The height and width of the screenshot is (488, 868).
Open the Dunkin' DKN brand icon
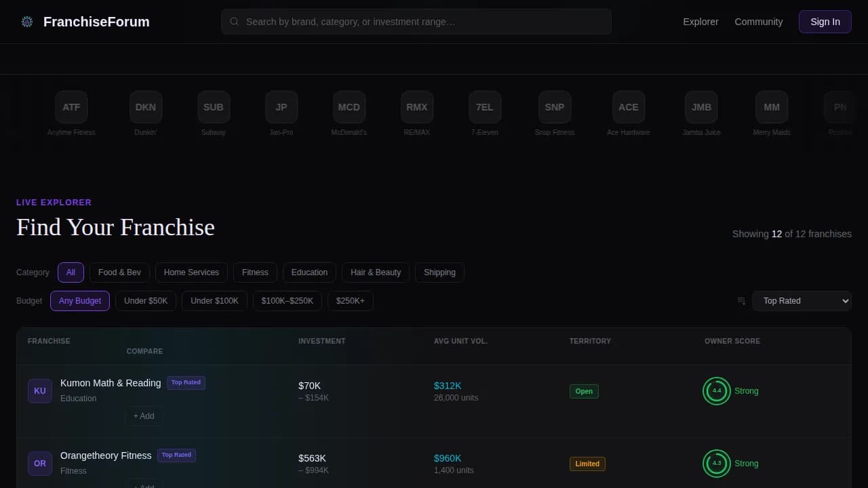[146, 107]
